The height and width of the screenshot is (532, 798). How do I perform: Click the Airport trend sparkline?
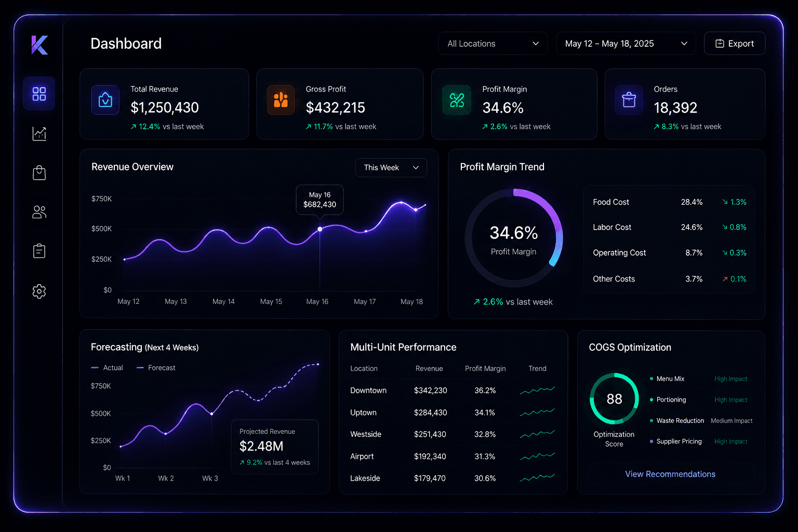(x=537, y=456)
